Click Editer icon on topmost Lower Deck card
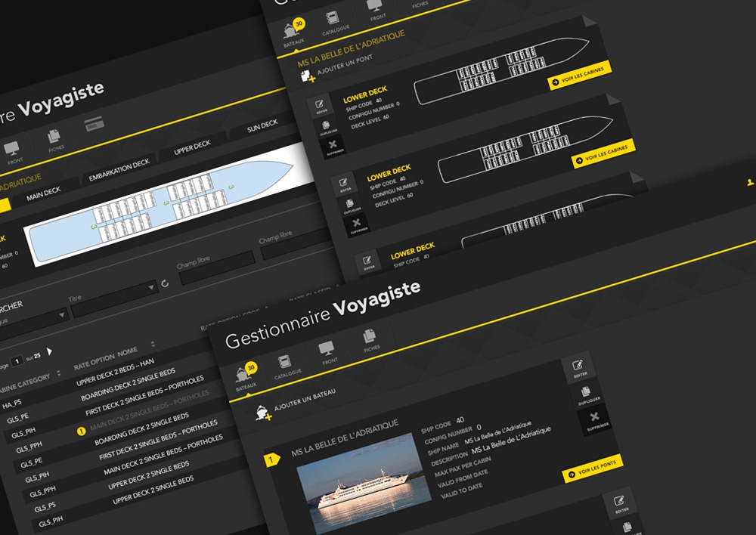 point(320,106)
